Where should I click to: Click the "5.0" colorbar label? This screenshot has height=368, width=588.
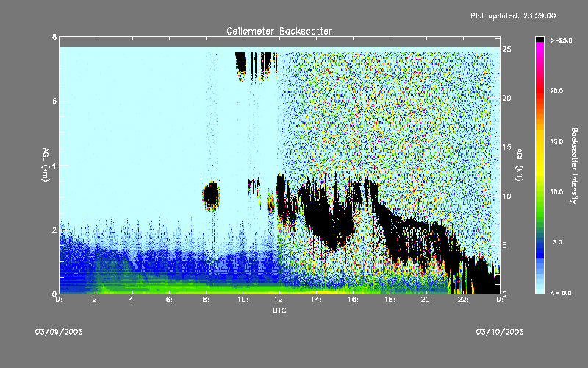(558, 242)
